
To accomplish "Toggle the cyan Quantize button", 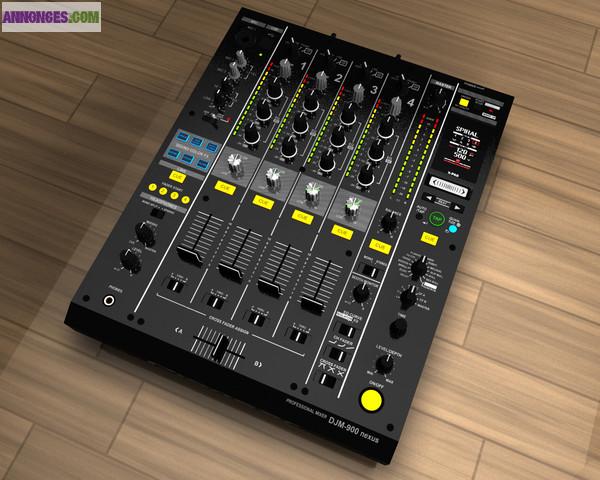I will pyautogui.click(x=453, y=229).
